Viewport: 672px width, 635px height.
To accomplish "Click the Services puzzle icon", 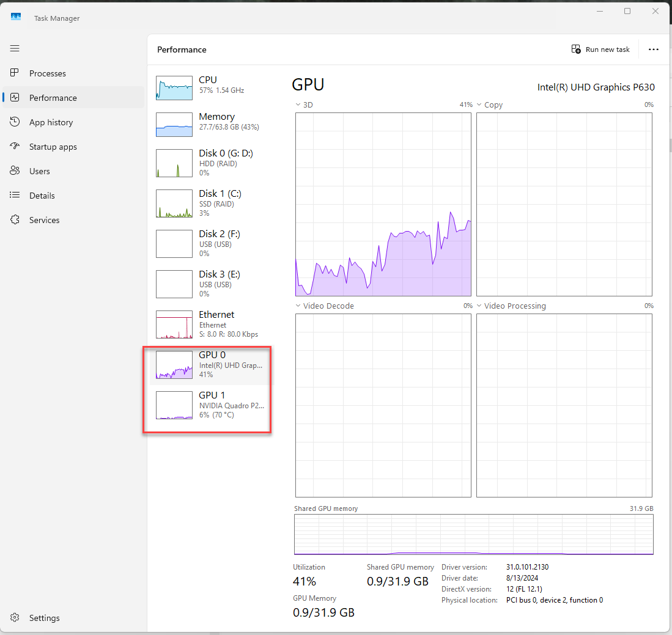I will pos(15,219).
